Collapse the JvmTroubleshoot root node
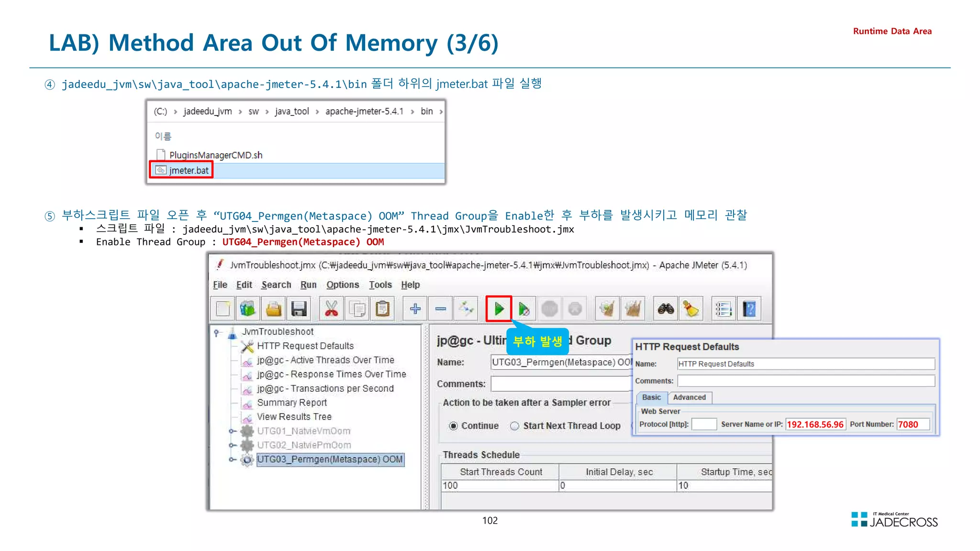The image size is (980, 551). [x=217, y=332]
